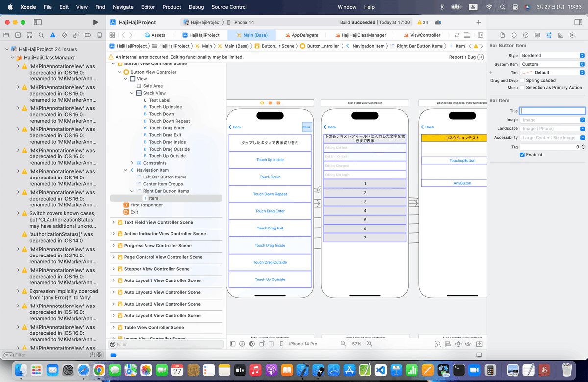The width and height of the screenshot is (588, 382).
Task: Open the System Item Custom dropdown
Action: (553, 64)
